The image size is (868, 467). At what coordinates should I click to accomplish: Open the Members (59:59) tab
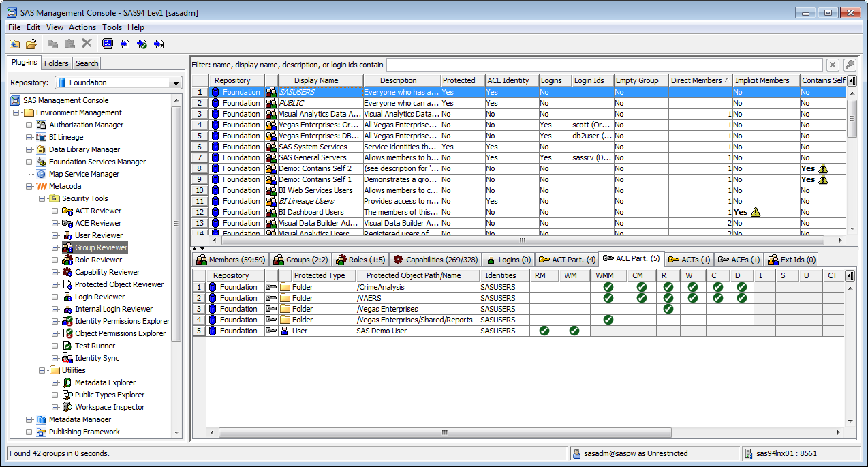point(231,260)
